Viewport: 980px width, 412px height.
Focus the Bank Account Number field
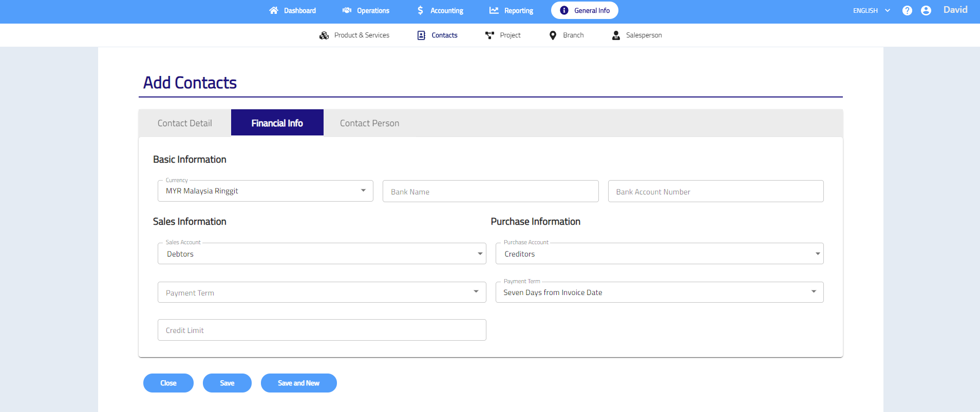click(715, 191)
